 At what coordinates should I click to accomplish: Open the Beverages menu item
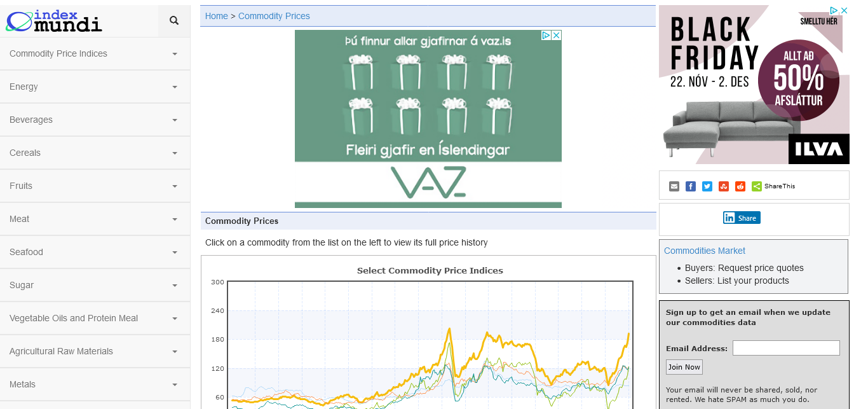pos(31,120)
